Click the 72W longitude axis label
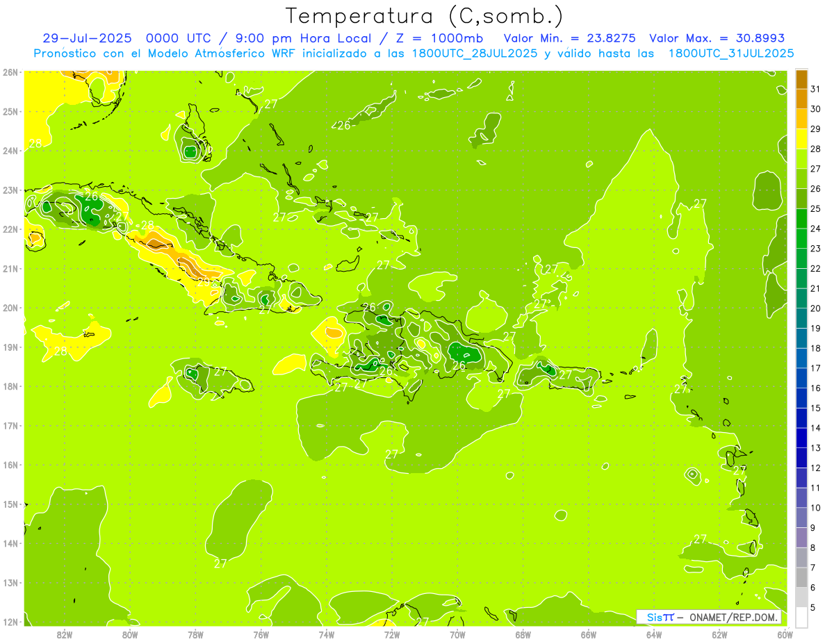 coord(392,634)
